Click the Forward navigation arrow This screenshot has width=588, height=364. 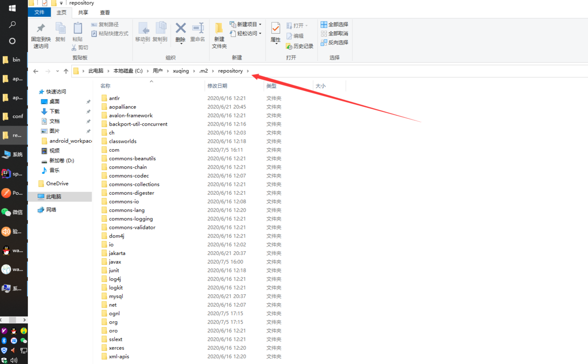48,71
